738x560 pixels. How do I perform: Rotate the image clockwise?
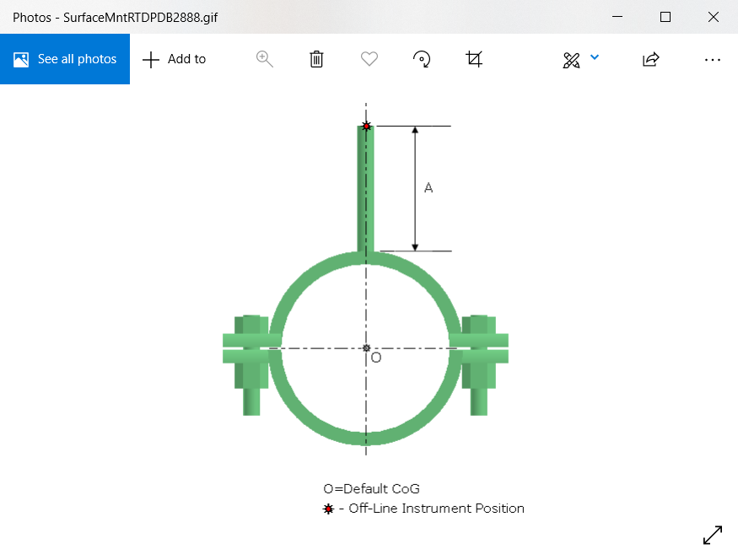(422, 59)
